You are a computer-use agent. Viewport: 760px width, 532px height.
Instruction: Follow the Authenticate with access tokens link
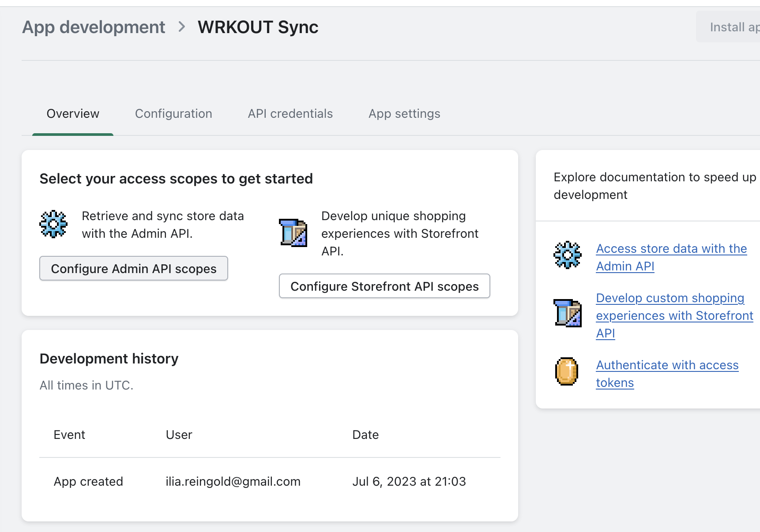click(x=667, y=374)
